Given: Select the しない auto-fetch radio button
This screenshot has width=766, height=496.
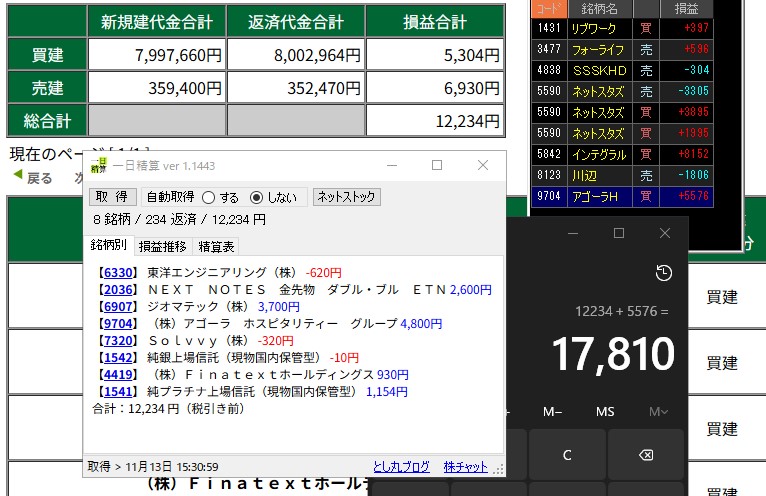Looking at the screenshot, I should pyautogui.click(x=256, y=198).
